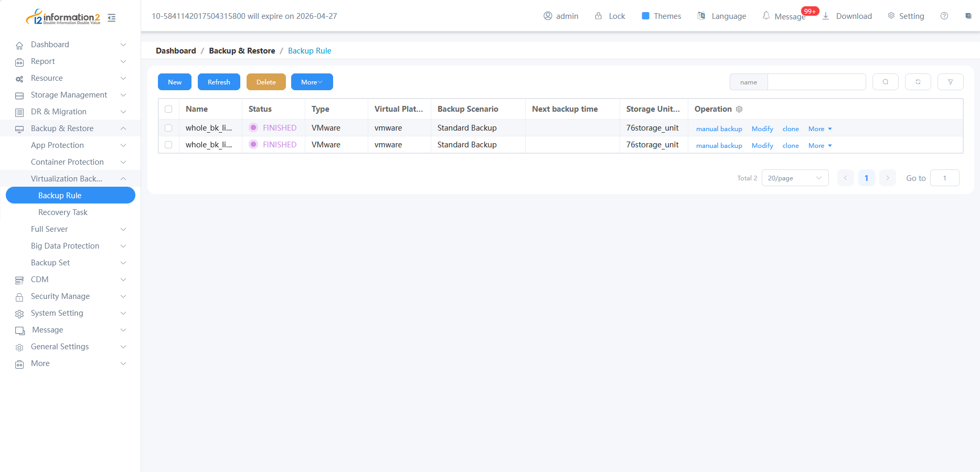Open the Operation column settings gear
This screenshot has width=980, height=472.
click(x=739, y=109)
